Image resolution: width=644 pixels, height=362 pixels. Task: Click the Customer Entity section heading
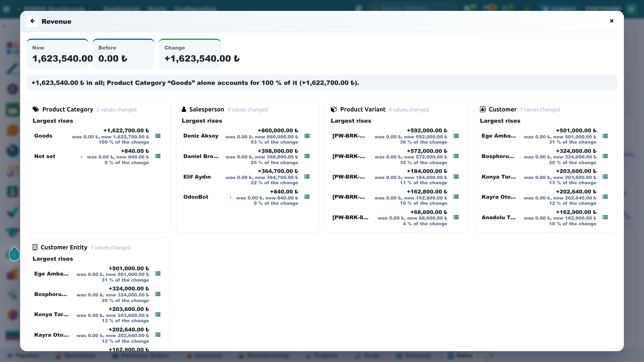(64, 247)
